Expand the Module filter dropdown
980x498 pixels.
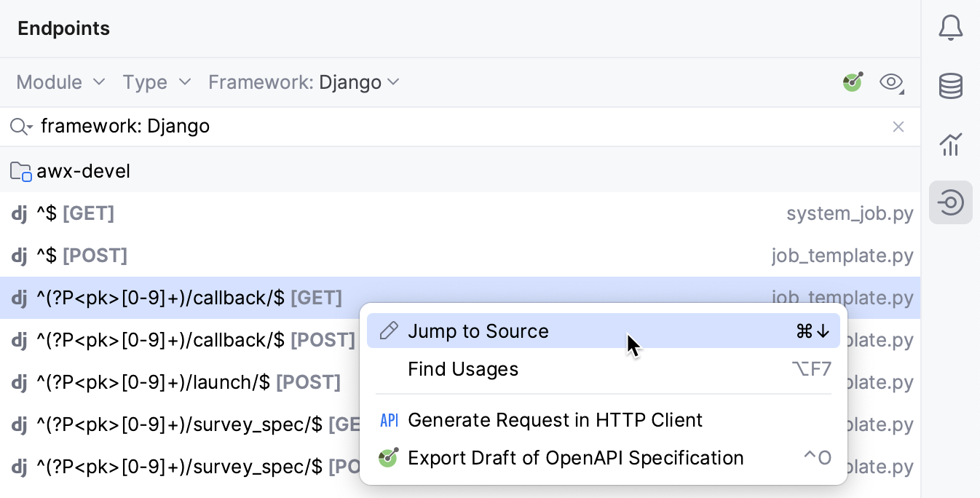tap(61, 82)
